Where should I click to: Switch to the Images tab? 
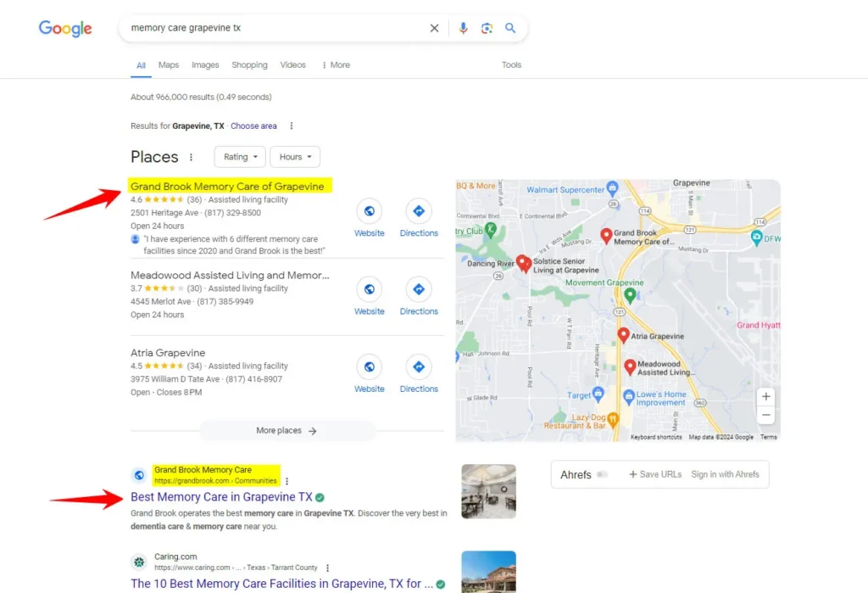205,65
